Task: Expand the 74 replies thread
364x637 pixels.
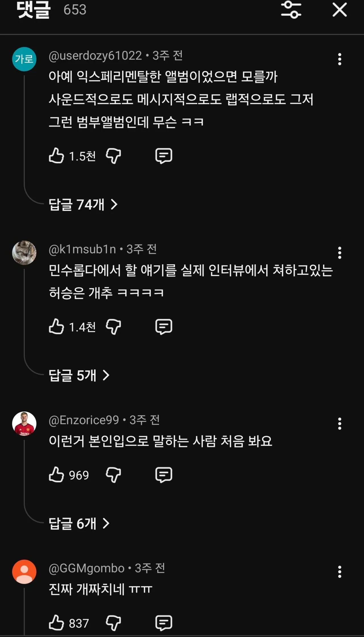Action: click(x=83, y=204)
